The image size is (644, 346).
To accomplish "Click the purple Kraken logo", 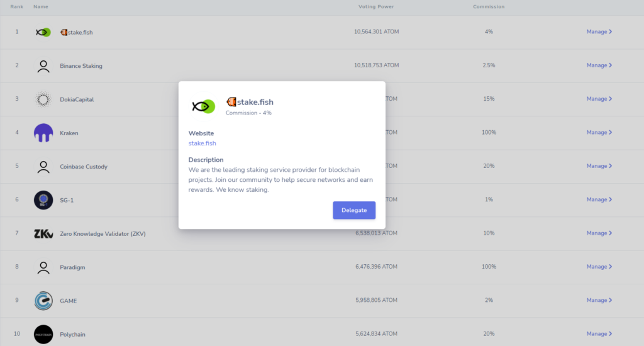I will [x=43, y=133].
